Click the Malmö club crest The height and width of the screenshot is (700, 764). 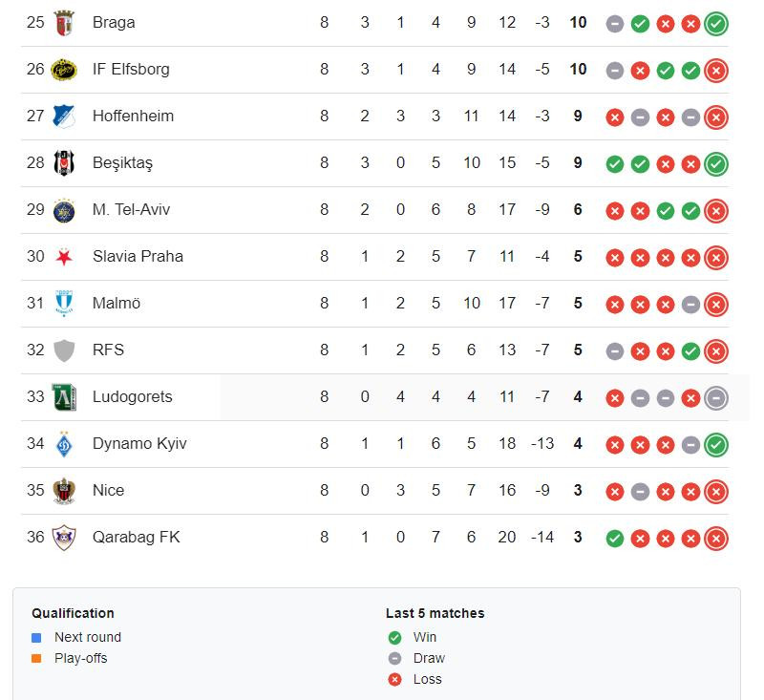[64, 304]
